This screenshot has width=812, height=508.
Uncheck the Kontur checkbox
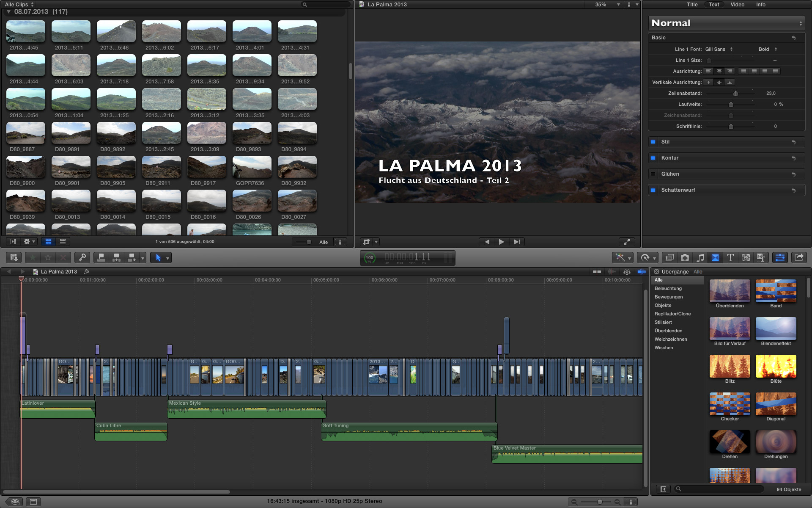click(653, 158)
